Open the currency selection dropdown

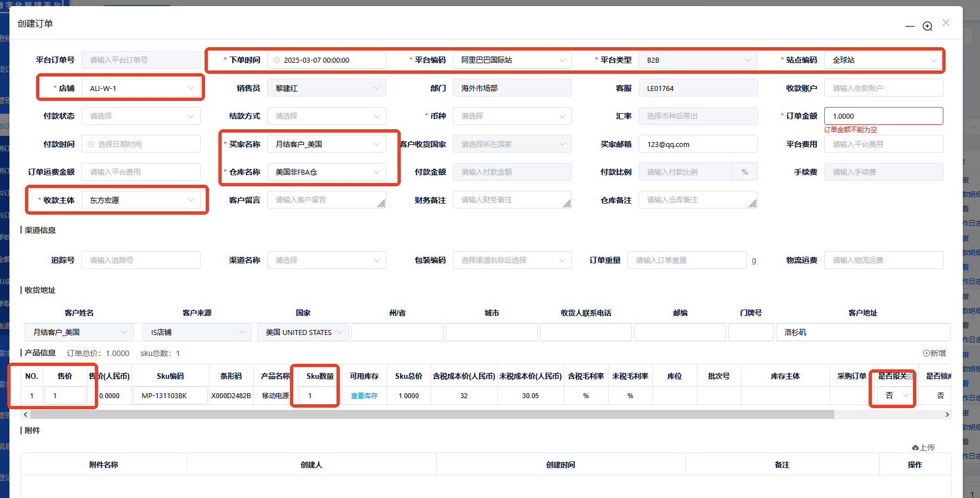pyautogui.click(x=512, y=116)
